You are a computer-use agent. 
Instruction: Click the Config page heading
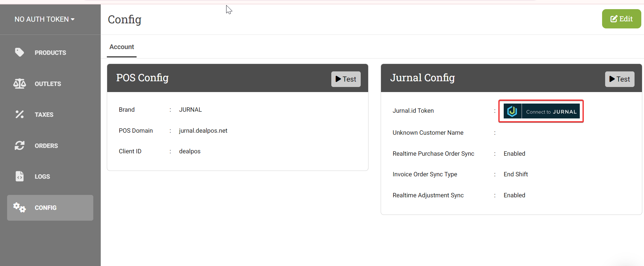click(x=125, y=20)
